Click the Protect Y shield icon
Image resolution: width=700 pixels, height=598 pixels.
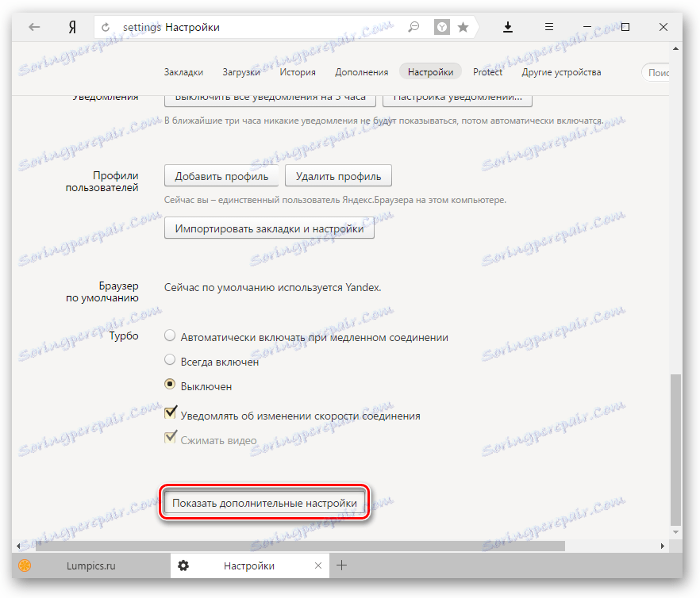[x=441, y=27]
